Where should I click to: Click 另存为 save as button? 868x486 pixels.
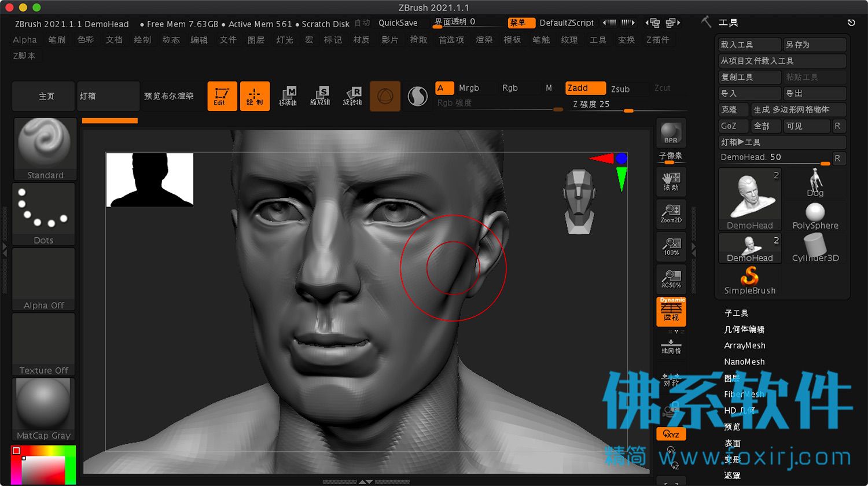tap(815, 45)
